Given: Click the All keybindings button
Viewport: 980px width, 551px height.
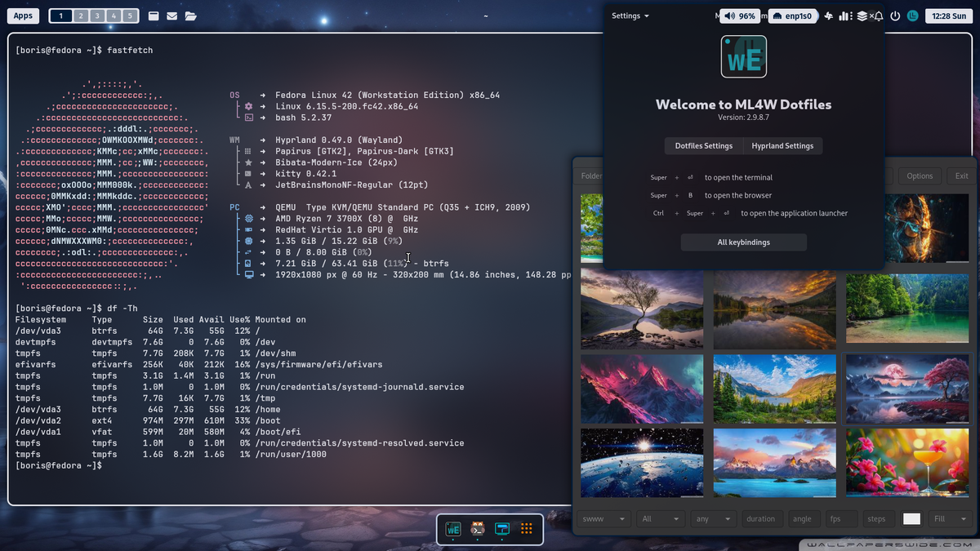Looking at the screenshot, I should click(744, 242).
